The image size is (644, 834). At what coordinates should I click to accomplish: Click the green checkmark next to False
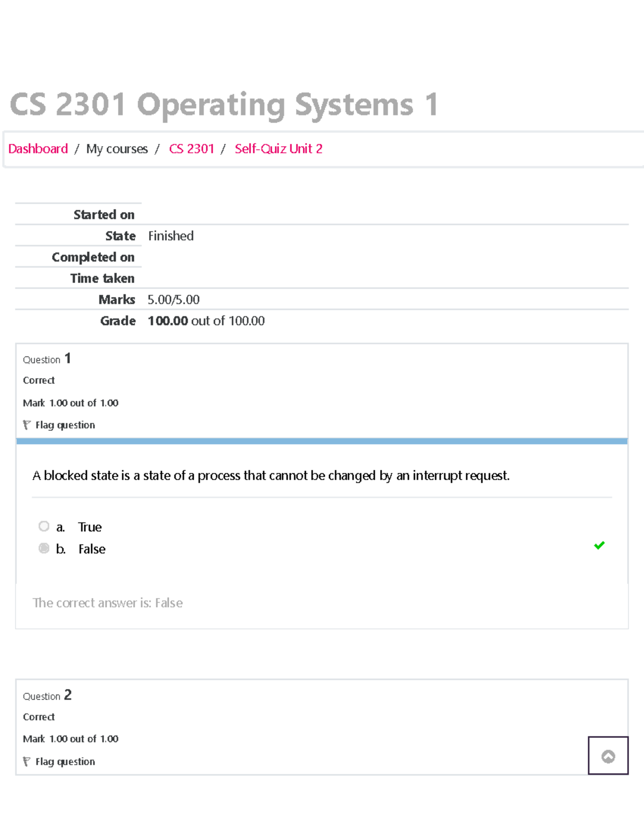click(x=599, y=546)
